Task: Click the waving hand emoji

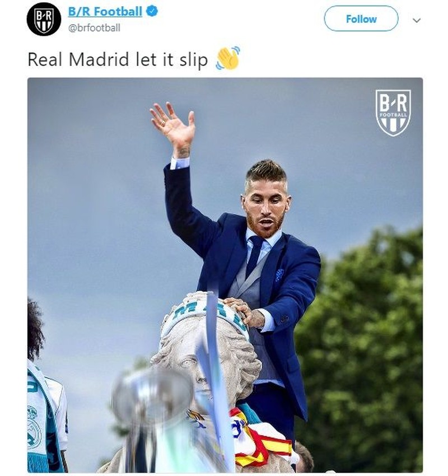Action: 228,58
